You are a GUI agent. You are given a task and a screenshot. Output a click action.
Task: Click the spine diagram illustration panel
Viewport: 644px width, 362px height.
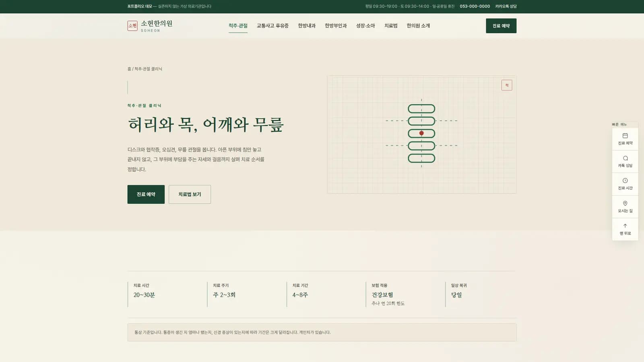tap(422, 134)
